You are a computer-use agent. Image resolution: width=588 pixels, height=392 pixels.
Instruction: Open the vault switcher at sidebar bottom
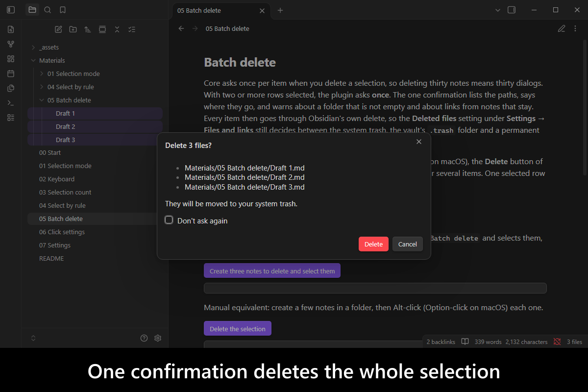click(33, 338)
